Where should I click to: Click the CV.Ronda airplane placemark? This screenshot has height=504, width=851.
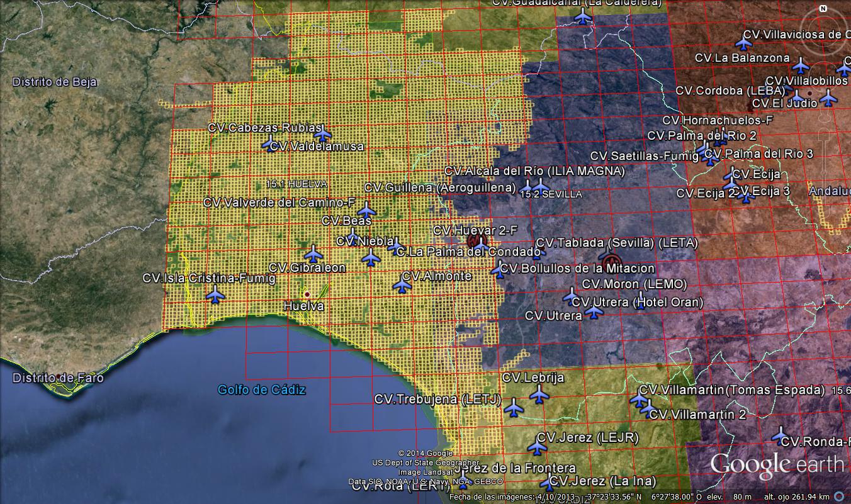point(781,435)
